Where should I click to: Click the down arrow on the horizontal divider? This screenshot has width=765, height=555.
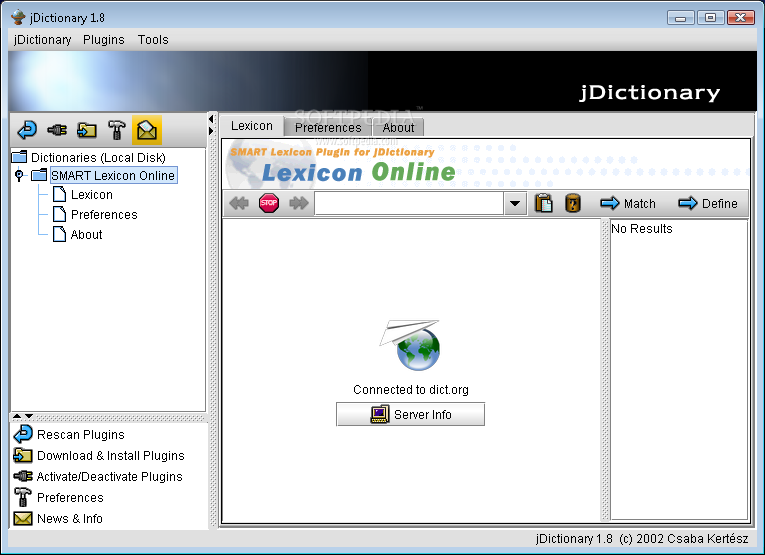pos(29,416)
